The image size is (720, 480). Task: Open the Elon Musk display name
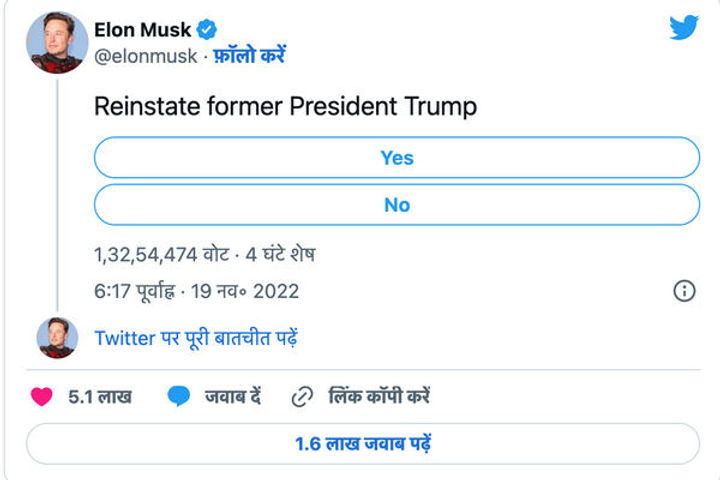(x=142, y=30)
